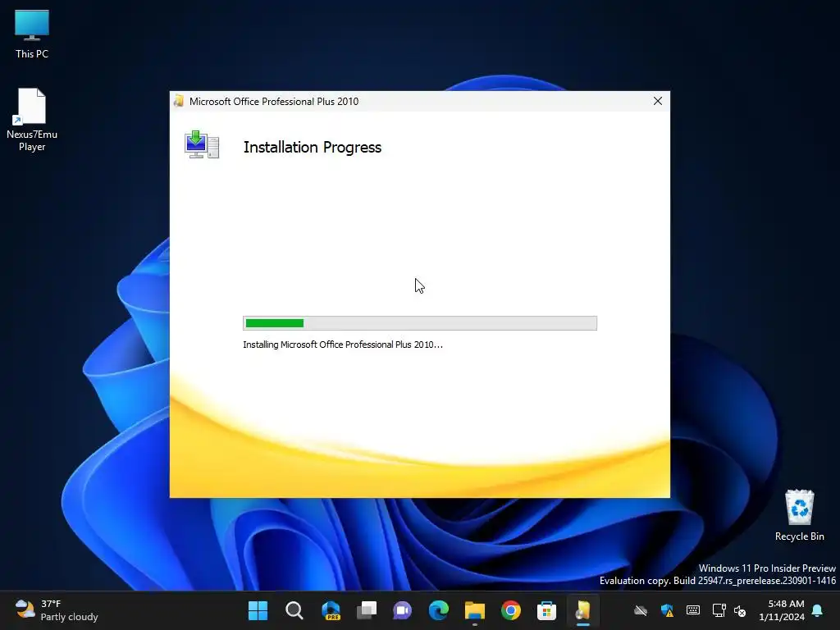This screenshot has width=840, height=630.
Task: Launch Google Chrome from taskbar
Action: (510, 610)
